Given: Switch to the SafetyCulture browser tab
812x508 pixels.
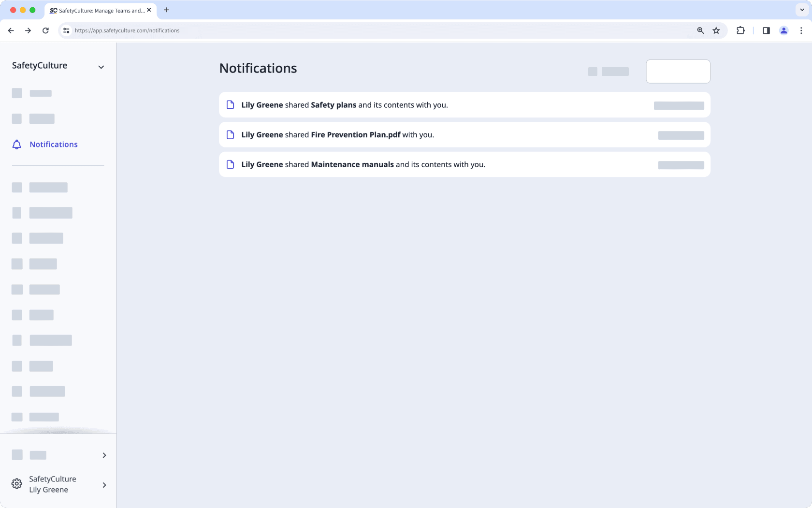Looking at the screenshot, I should (99, 10).
